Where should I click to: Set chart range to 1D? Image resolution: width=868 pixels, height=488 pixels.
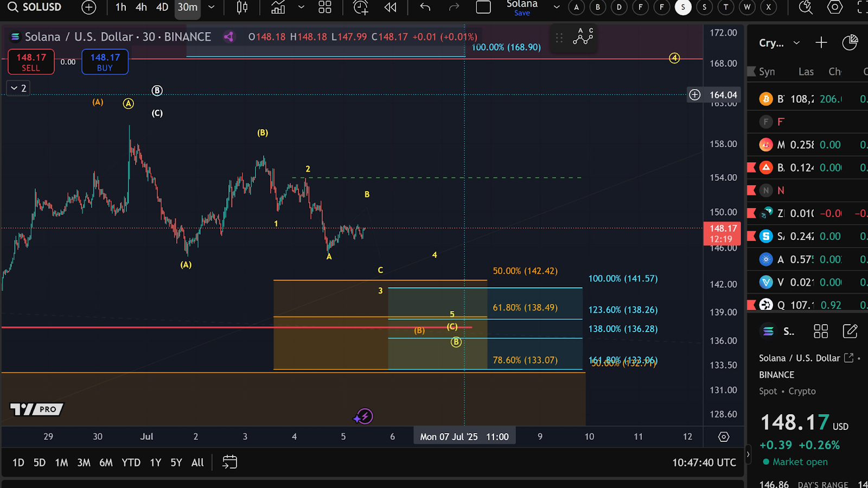click(18, 462)
